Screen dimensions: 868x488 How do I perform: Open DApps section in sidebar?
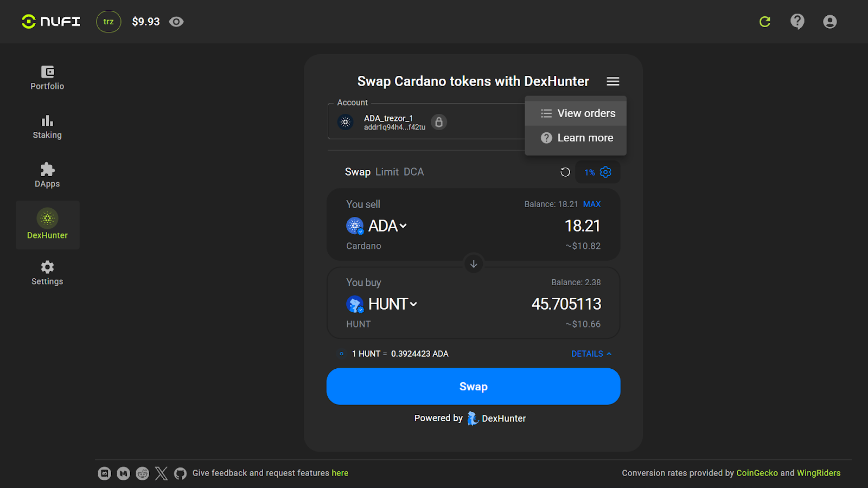pos(47,176)
